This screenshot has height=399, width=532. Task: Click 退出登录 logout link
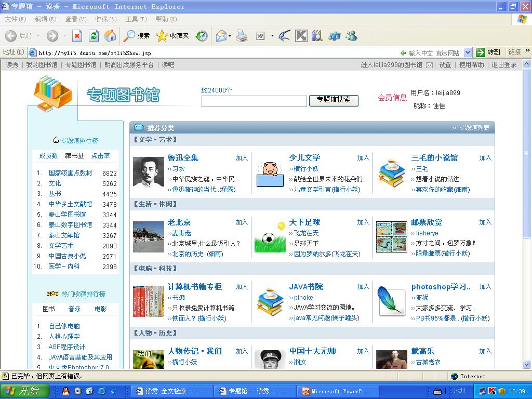[504, 65]
